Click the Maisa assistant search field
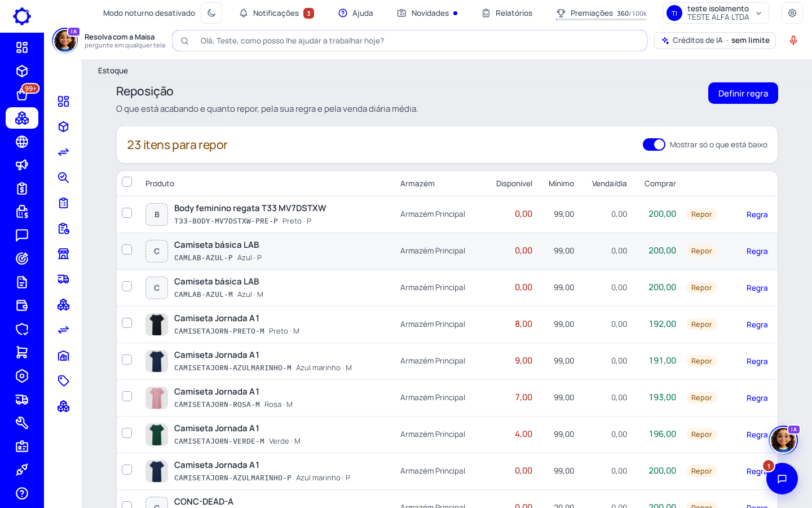Image resolution: width=812 pixels, height=508 pixels. coord(409,41)
